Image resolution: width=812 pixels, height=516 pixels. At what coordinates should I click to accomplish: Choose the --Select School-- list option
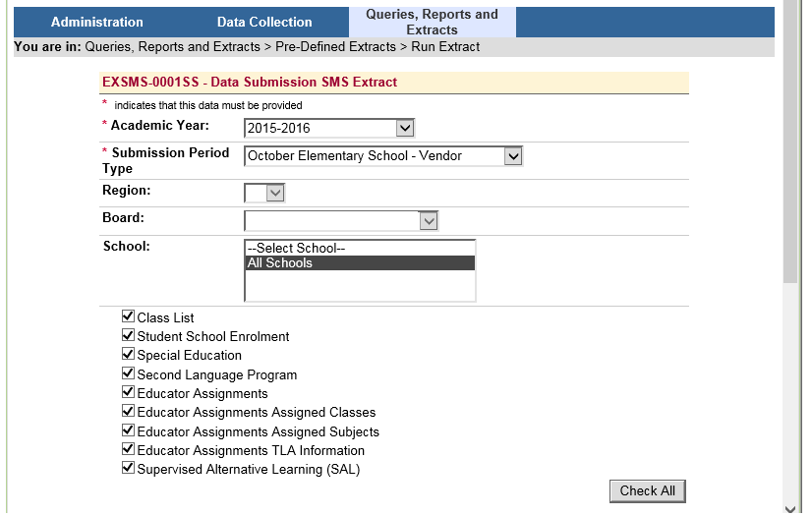click(x=360, y=249)
